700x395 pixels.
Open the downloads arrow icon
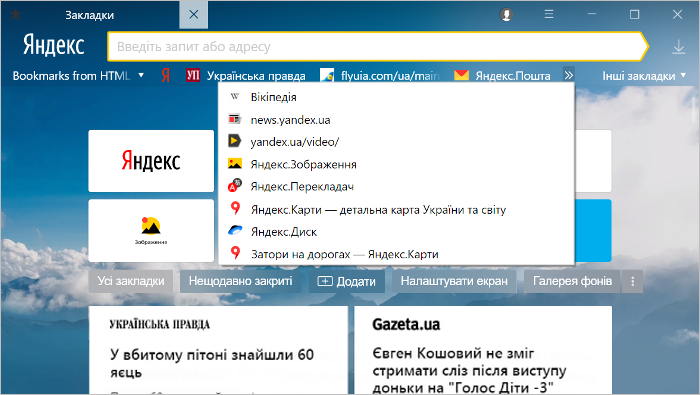pyautogui.click(x=679, y=47)
